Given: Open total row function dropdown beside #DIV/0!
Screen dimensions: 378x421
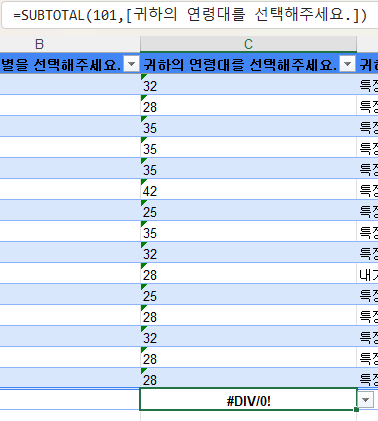Looking at the screenshot, I should point(365,399).
